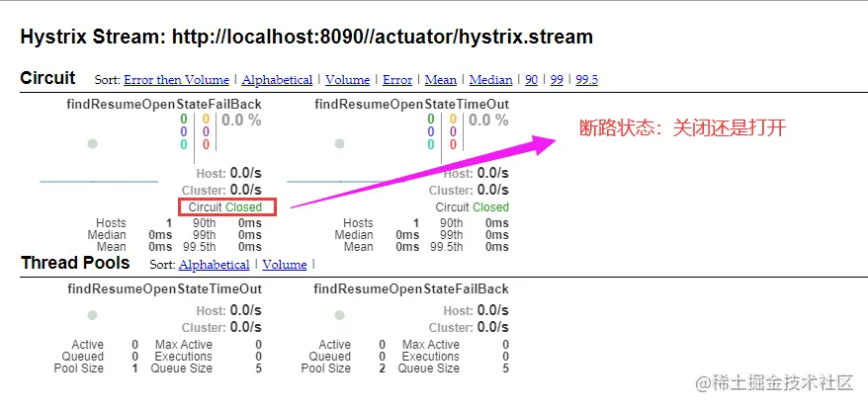This screenshot has width=868, height=407.
Task: Click Circuit Closed status of FailBack circuit
Action: point(224,207)
